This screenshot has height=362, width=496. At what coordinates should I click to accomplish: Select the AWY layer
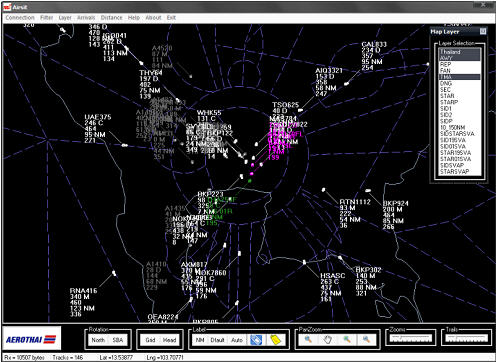pos(460,58)
